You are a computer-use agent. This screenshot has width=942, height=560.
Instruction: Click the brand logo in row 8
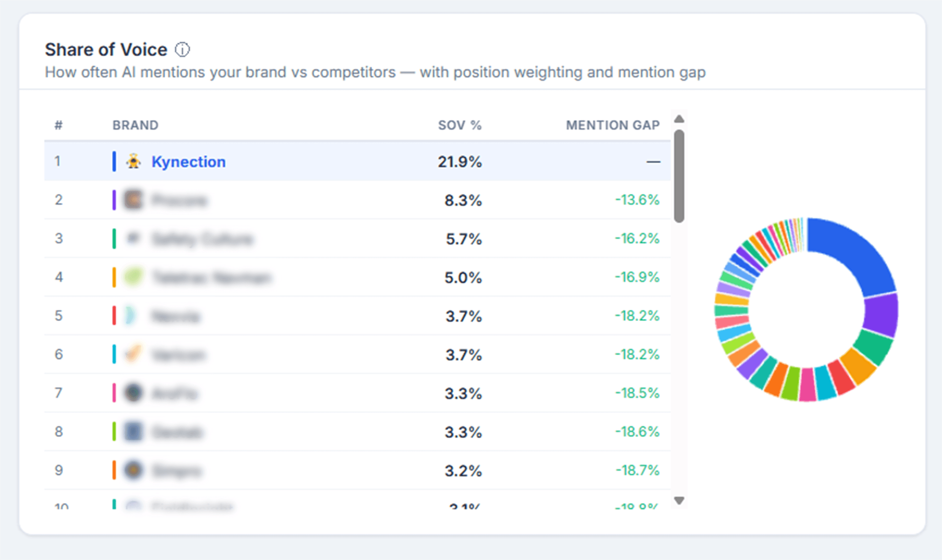pyautogui.click(x=133, y=432)
